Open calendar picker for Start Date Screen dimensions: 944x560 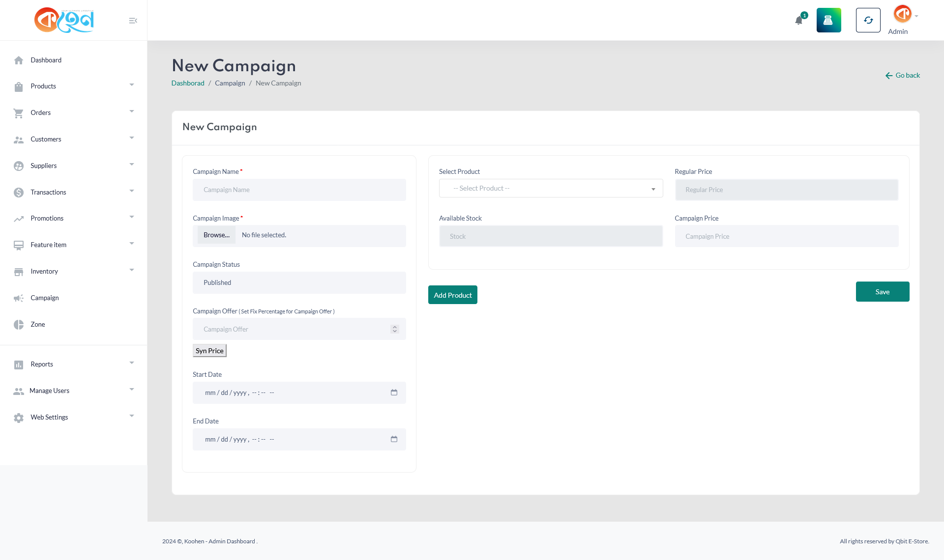(394, 392)
